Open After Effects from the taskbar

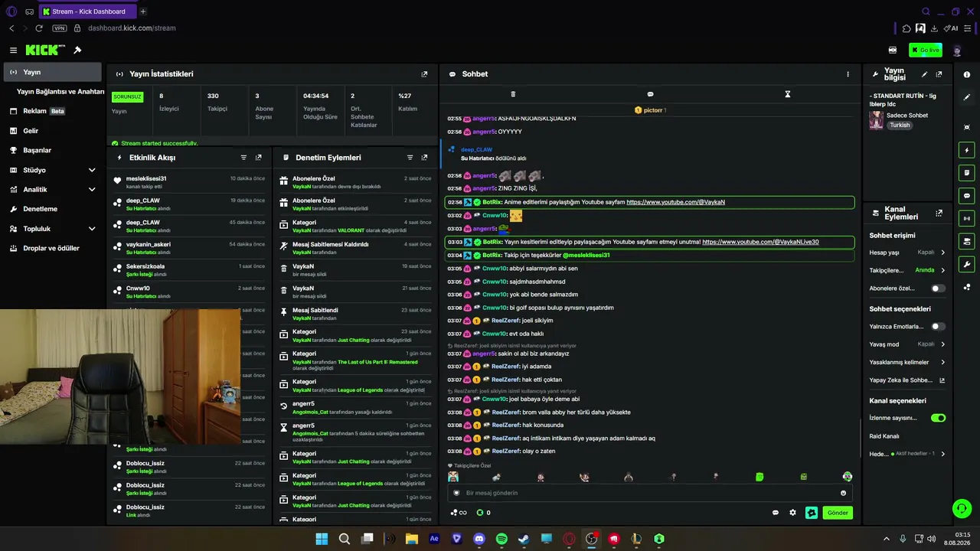point(434,539)
